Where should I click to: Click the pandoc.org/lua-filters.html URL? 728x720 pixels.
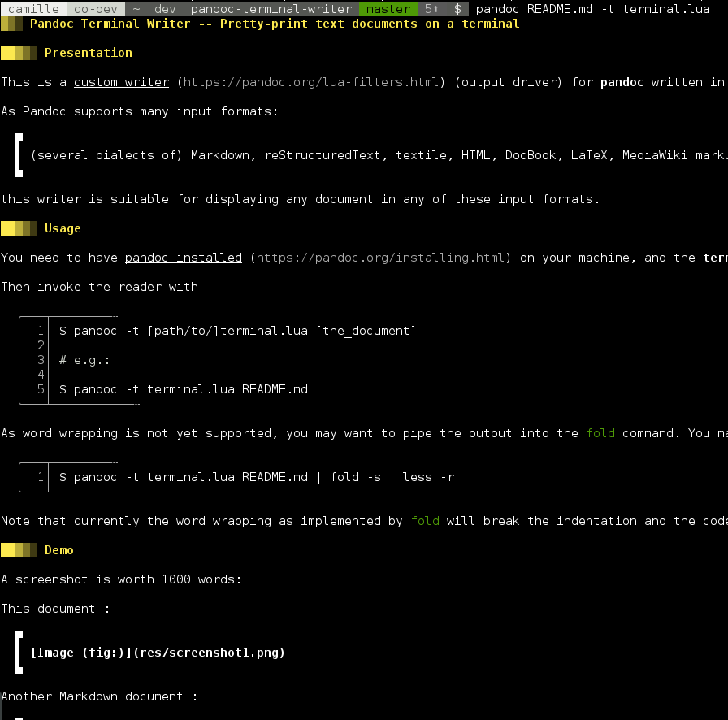click(x=311, y=82)
